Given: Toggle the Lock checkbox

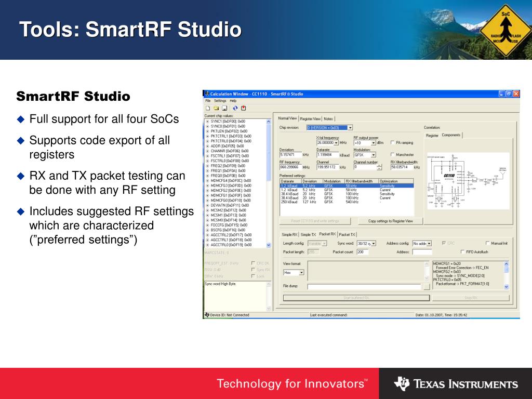Looking at the screenshot, I should coord(253,276).
